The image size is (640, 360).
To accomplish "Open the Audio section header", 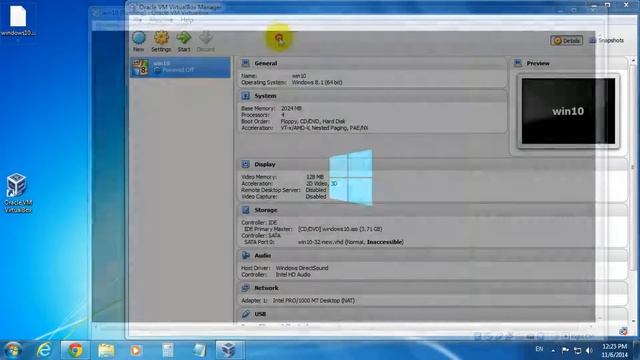I will (x=262, y=256).
